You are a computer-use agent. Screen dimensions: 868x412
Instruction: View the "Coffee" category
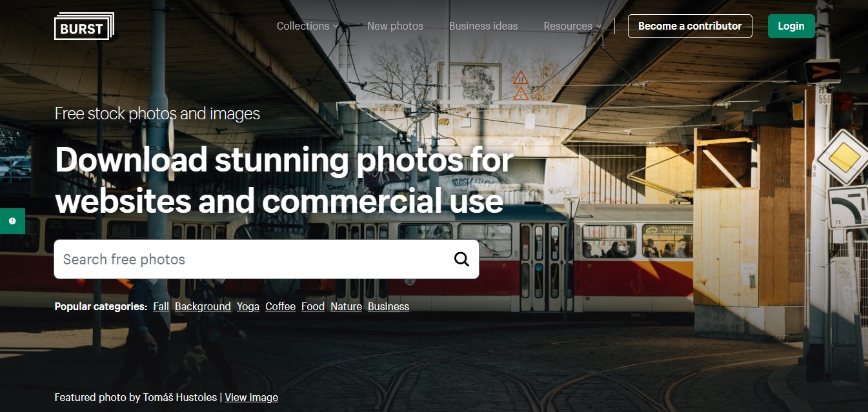pos(280,306)
